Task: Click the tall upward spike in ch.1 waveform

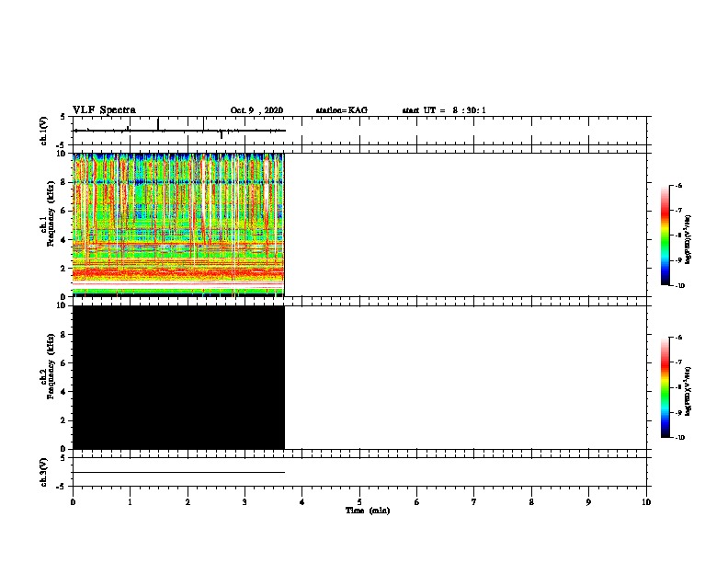Action: click(158, 124)
